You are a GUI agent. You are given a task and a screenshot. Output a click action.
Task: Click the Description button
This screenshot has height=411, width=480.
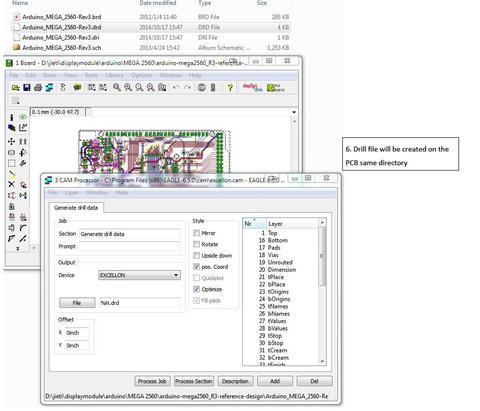pyautogui.click(x=235, y=381)
